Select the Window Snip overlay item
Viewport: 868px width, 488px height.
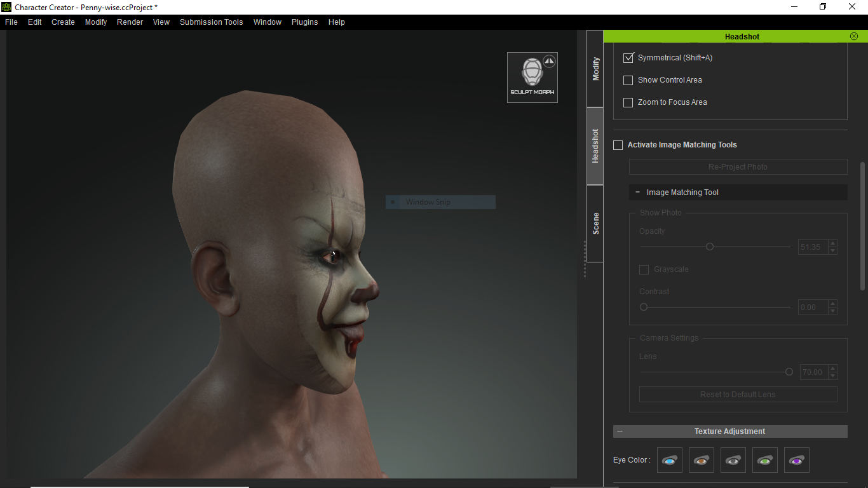440,202
